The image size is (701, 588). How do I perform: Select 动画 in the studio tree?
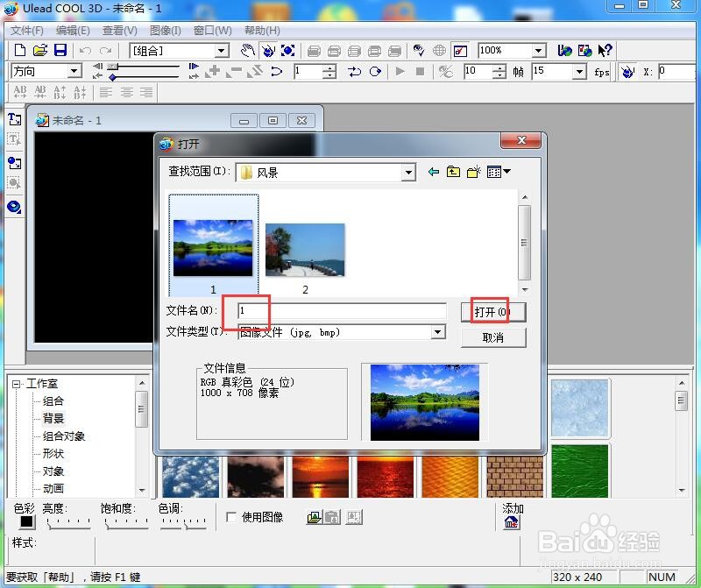tap(53, 489)
